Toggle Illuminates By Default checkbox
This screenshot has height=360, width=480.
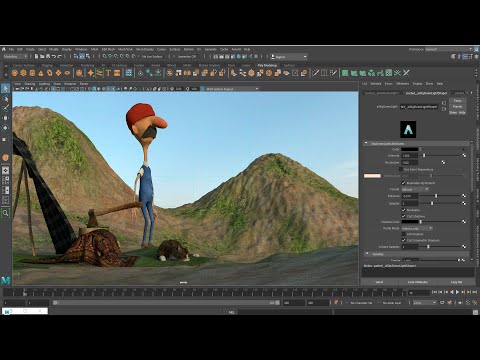pyautogui.click(x=403, y=183)
